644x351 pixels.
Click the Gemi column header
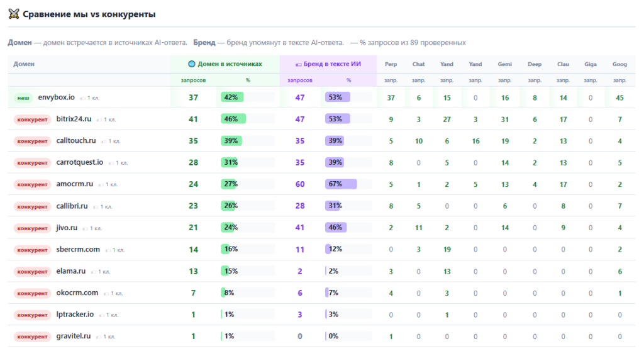pos(505,64)
